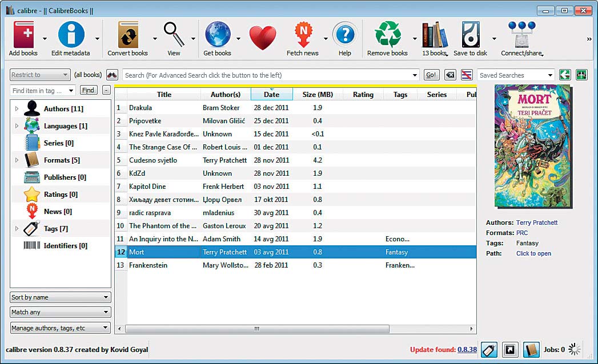Click the Find button in tag browser

[x=88, y=90]
